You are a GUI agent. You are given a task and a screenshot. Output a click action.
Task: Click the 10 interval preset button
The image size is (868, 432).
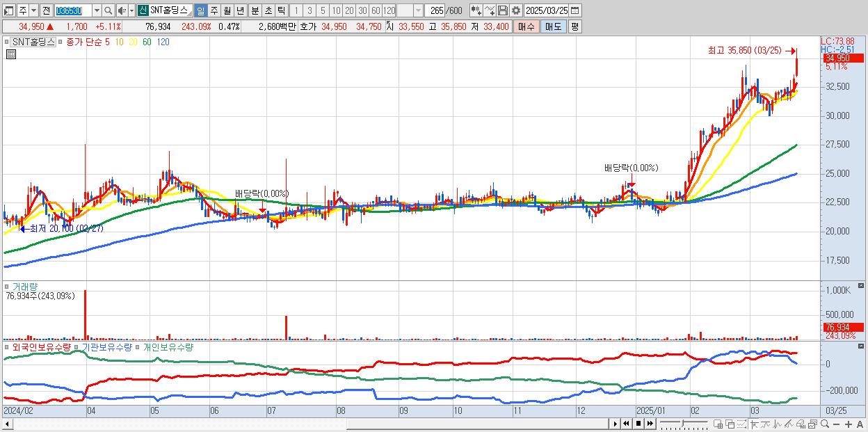[x=336, y=10]
